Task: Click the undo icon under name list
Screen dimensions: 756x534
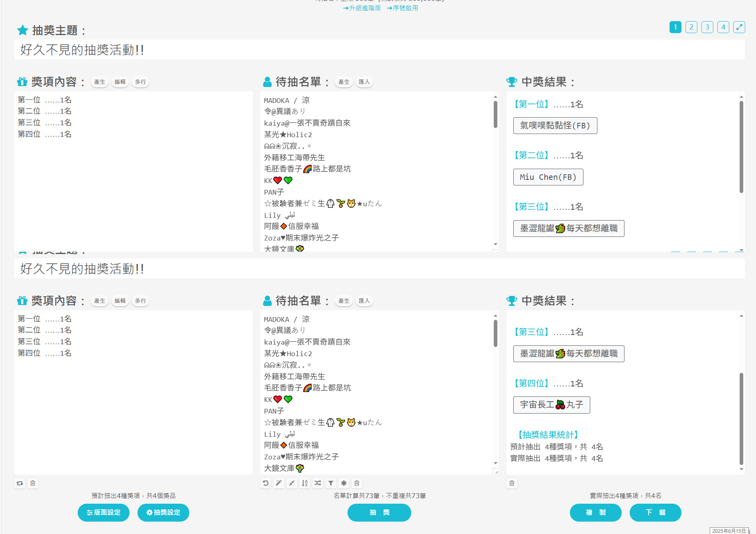Action: click(265, 483)
